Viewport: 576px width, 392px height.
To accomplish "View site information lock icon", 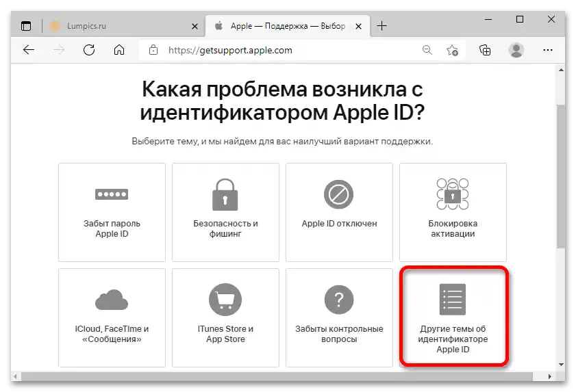I will point(153,50).
